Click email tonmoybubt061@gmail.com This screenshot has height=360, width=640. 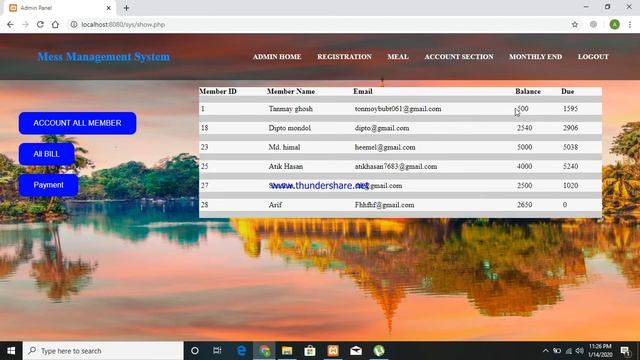[x=398, y=109]
